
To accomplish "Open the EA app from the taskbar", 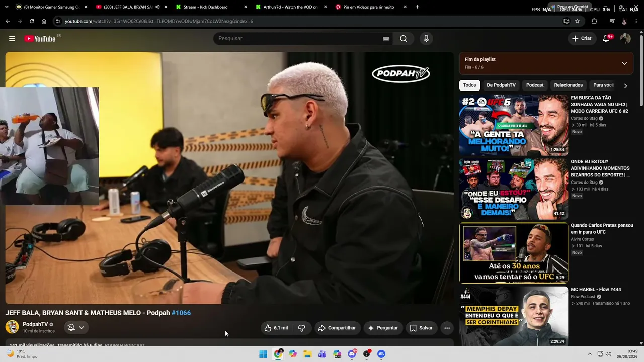I will tap(381, 354).
